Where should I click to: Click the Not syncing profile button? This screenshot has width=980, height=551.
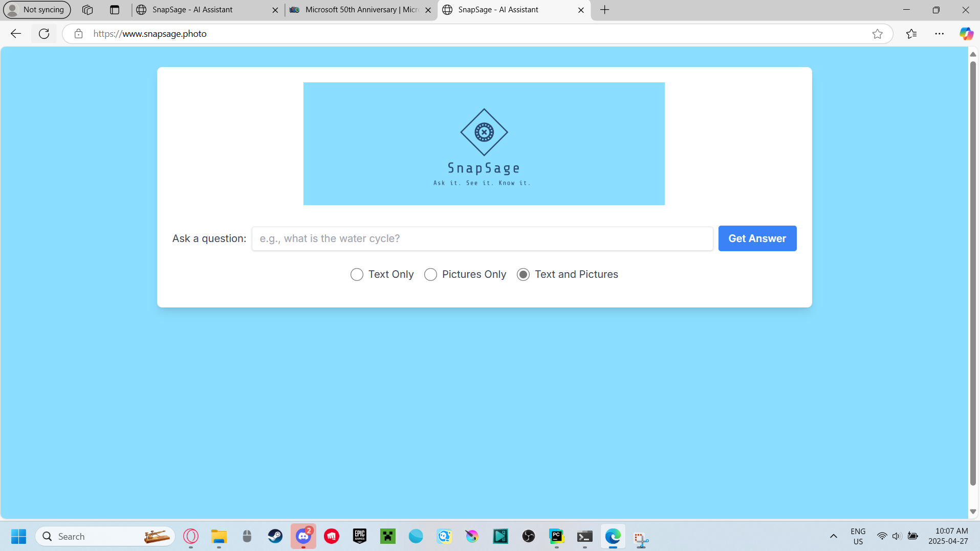(37, 10)
